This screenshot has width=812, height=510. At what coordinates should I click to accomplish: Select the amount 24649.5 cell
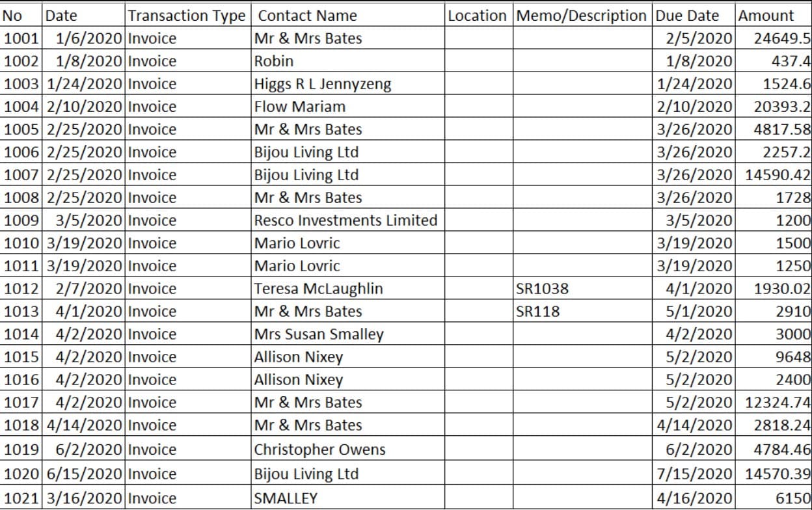pyautogui.click(x=774, y=38)
